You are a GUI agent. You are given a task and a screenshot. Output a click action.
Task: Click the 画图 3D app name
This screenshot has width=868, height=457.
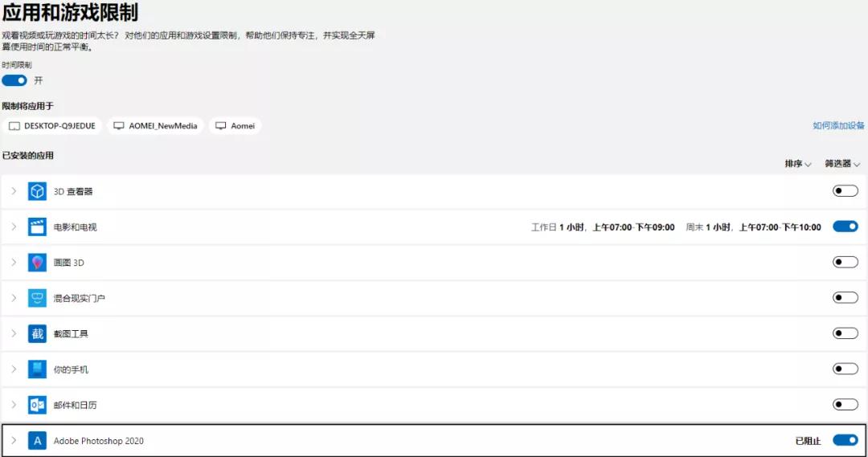(x=68, y=263)
